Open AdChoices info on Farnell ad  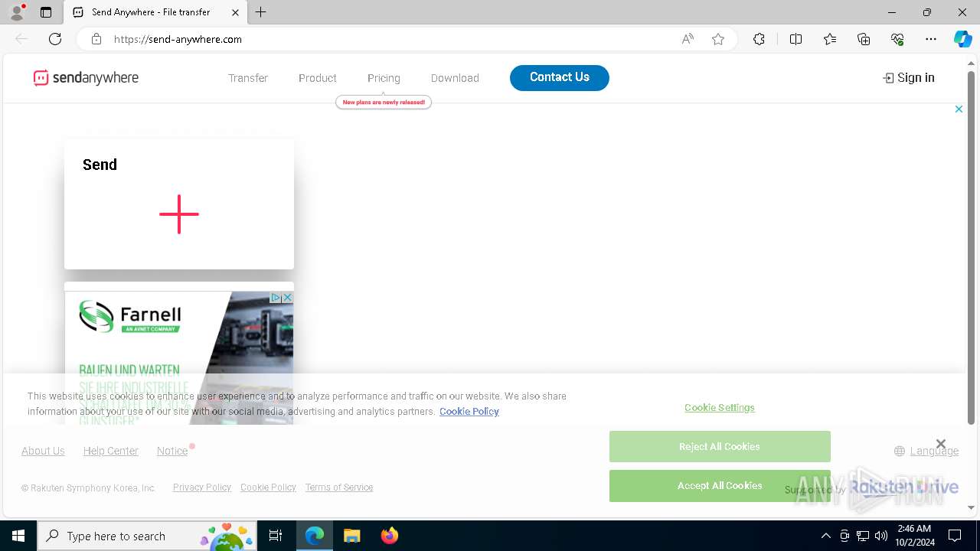tap(277, 298)
